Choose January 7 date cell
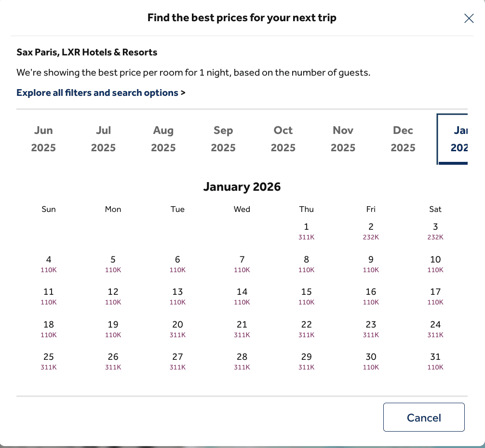Screen dimensions: 485x448 (242, 264)
